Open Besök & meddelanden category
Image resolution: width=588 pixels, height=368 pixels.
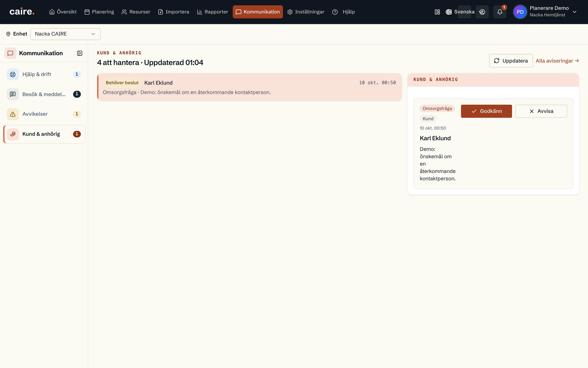pos(44,94)
